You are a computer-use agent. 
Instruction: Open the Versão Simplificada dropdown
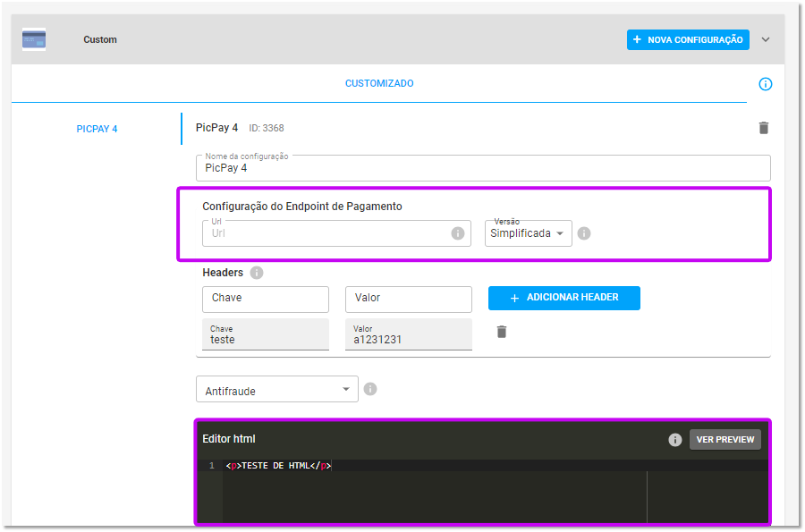point(528,233)
